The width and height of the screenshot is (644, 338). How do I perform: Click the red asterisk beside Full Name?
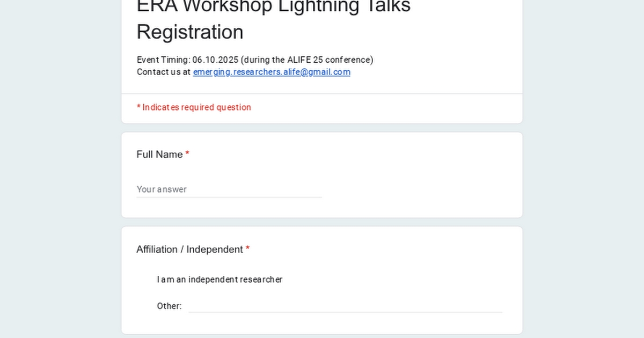pyautogui.click(x=187, y=155)
